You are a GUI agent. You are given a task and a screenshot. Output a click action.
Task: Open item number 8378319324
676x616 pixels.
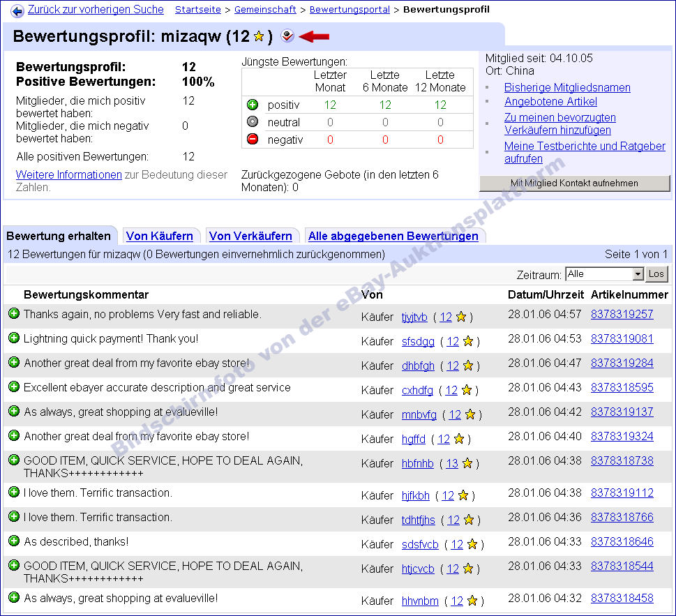(622, 436)
